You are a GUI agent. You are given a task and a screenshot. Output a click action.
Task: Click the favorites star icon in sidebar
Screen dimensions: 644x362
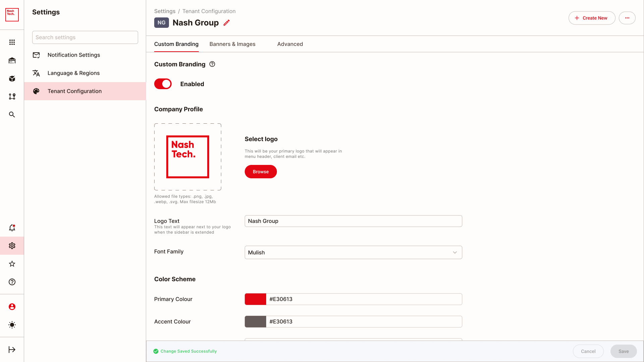pos(12,264)
